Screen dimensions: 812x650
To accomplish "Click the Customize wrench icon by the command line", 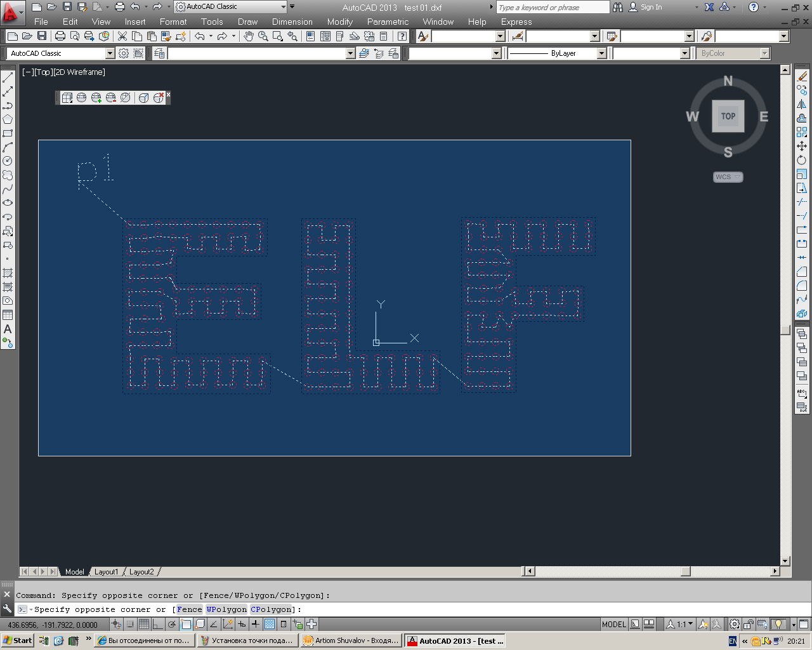I will tap(7, 609).
